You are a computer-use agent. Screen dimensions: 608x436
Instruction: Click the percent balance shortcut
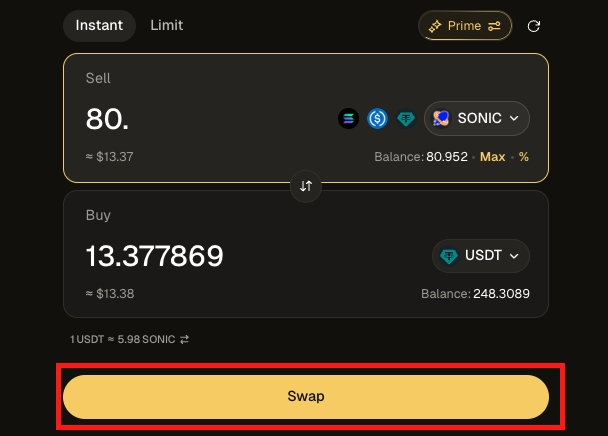point(523,157)
